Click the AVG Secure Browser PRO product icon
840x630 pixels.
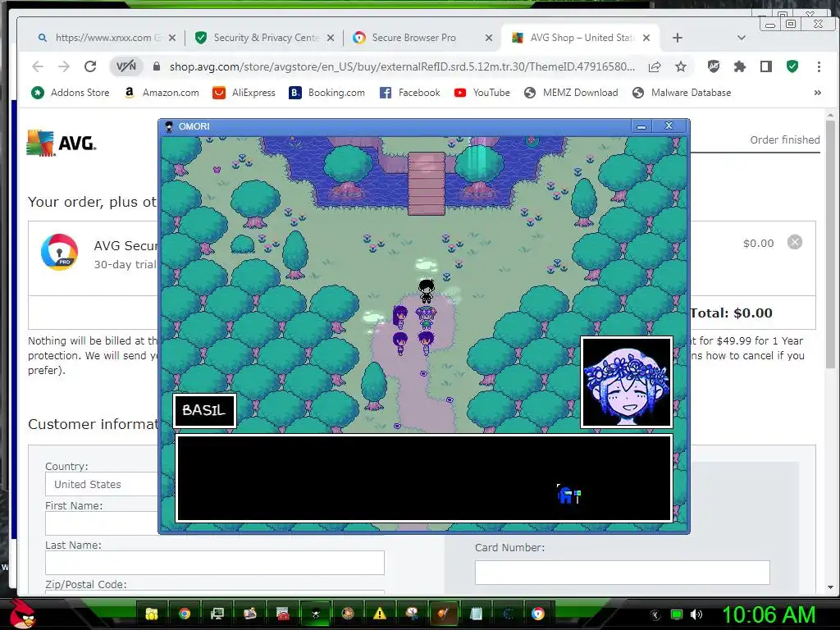coord(59,252)
